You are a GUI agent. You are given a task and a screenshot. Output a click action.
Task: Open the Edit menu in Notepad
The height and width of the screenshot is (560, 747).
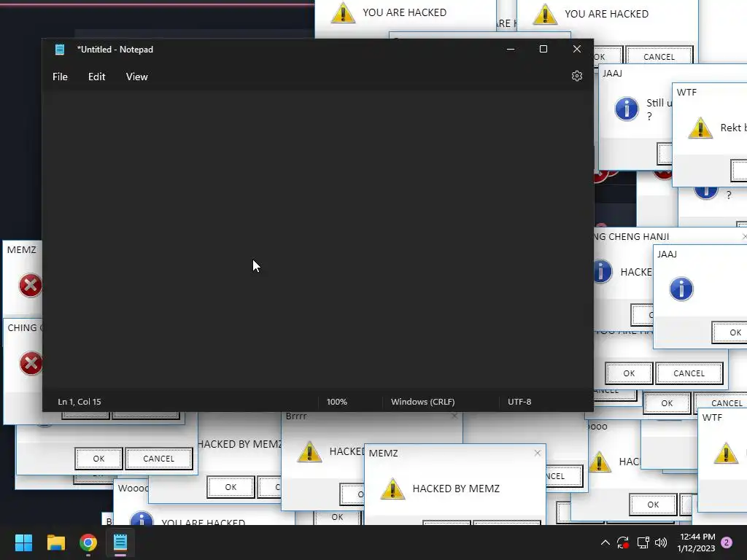click(x=97, y=77)
